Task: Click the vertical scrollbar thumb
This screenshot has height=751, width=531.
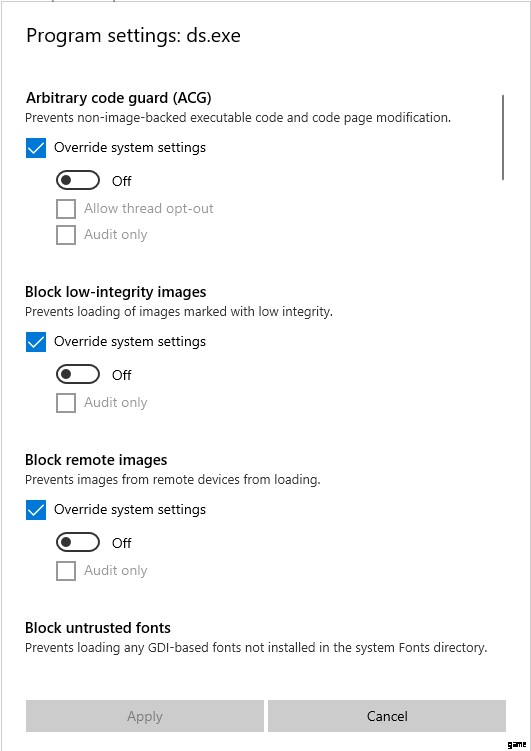Action: [x=503, y=137]
